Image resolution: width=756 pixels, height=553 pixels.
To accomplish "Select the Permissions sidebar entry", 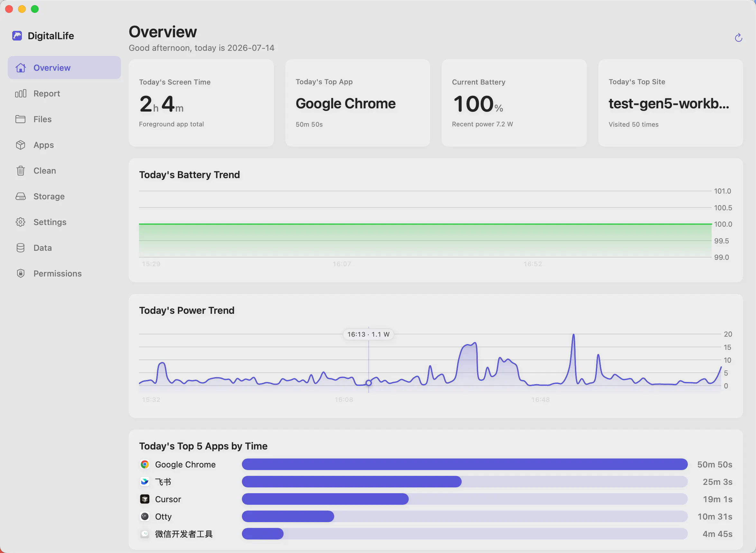I will point(58,274).
